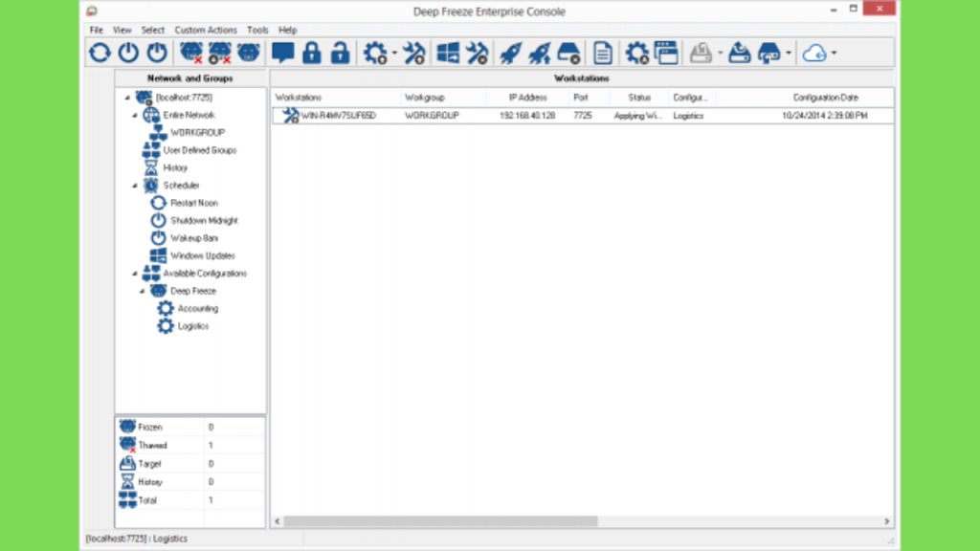Click the greyed drive install icon
This screenshot has height=551, width=980.
pyautogui.click(x=701, y=54)
